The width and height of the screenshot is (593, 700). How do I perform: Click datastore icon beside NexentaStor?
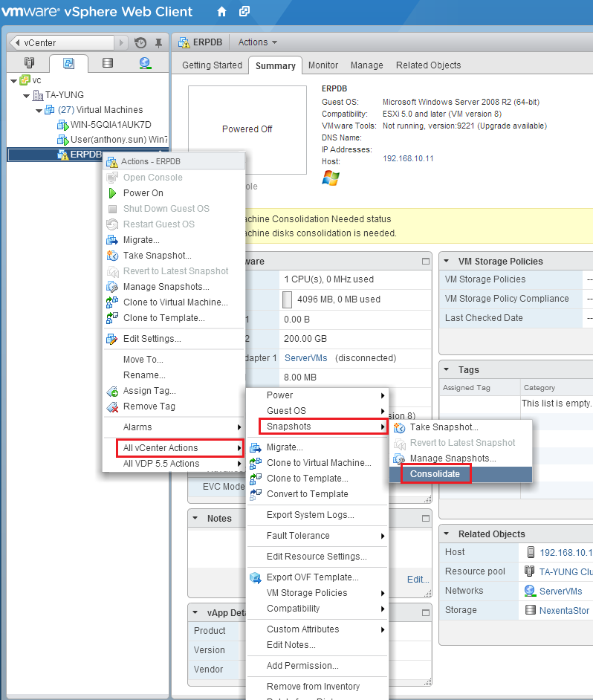pos(531,610)
